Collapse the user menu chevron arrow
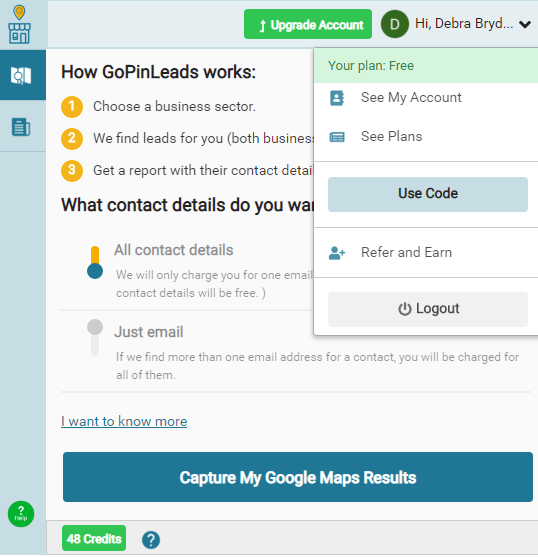This screenshot has width=538, height=557. coord(525,24)
